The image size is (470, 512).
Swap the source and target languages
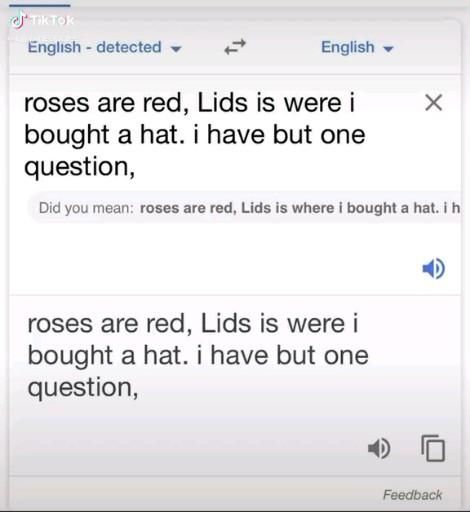[x=235, y=47]
